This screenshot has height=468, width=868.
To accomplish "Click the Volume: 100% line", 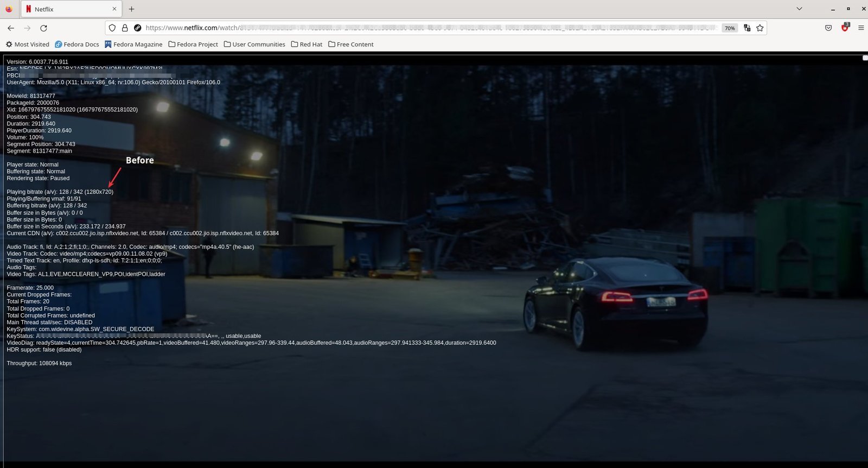I will point(25,137).
